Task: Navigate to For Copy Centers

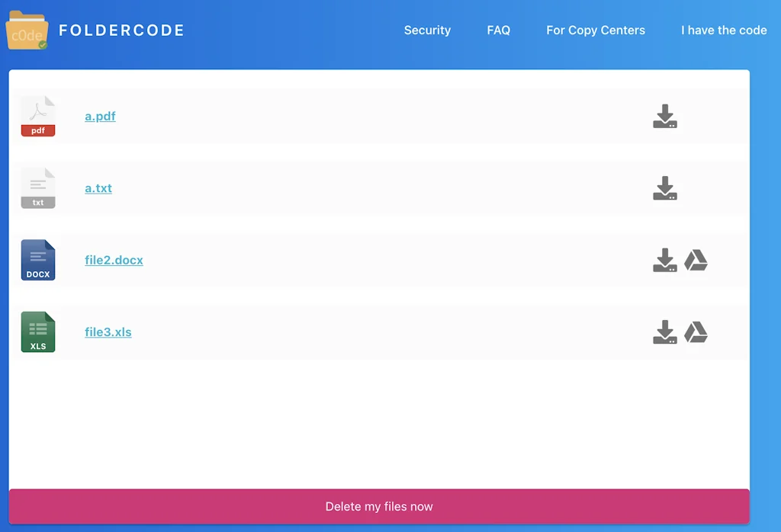Action: (596, 30)
